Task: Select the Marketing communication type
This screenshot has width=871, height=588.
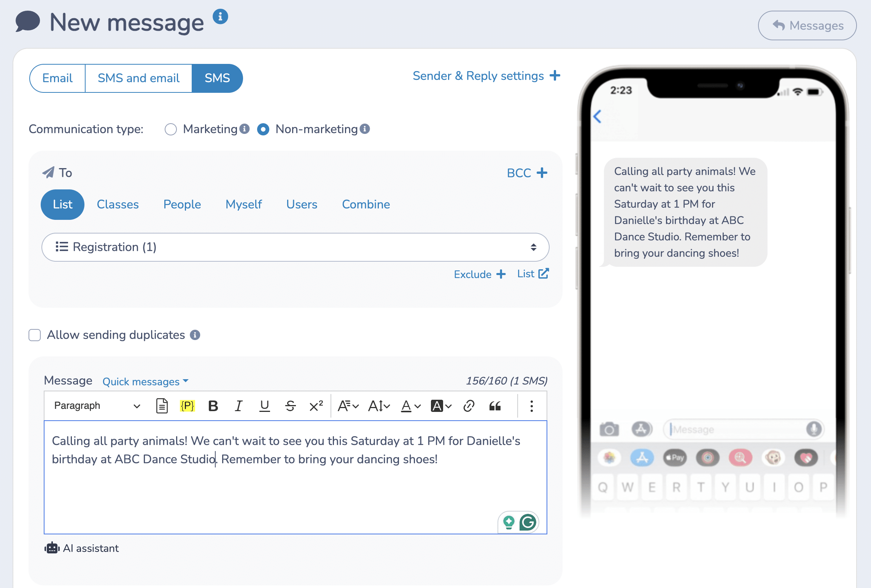Action: (171, 129)
